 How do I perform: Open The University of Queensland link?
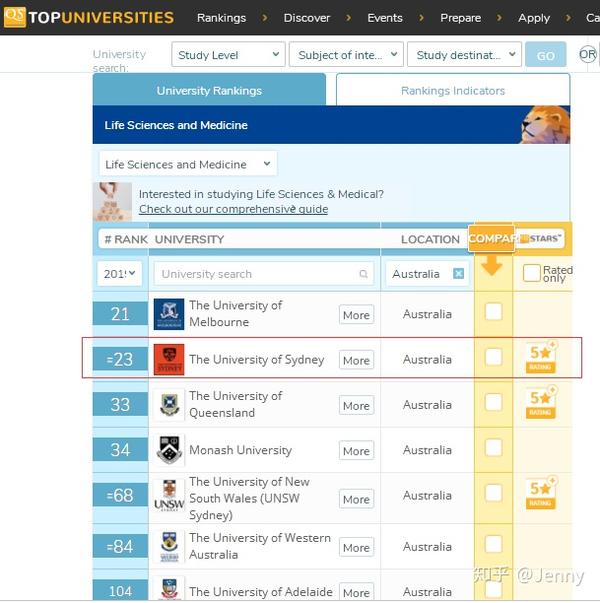tap(235, 404)
